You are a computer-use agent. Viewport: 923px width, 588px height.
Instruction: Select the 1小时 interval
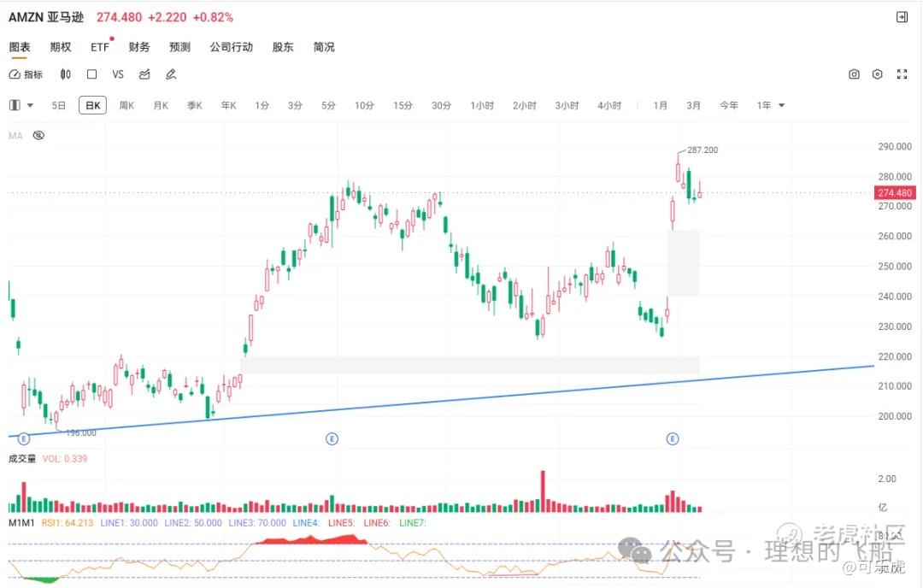[x=482, y=105]
